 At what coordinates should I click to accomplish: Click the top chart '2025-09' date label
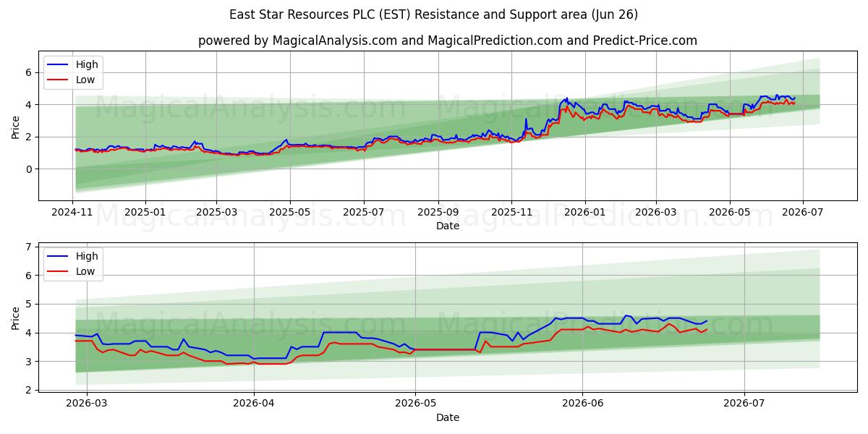[x=438, y=212]
